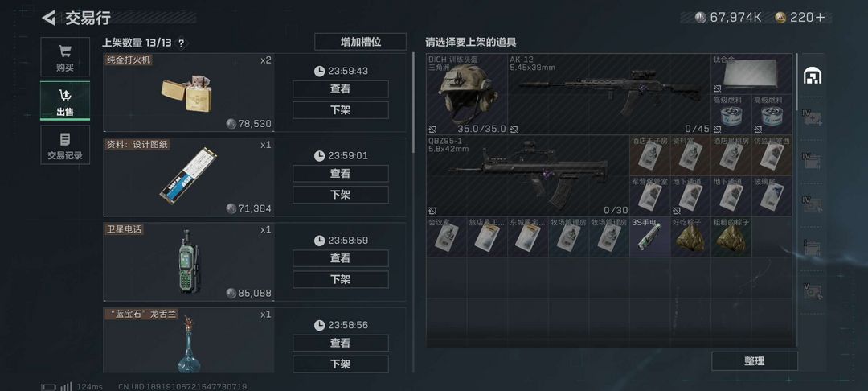Select the 3S手电 flashlight item

650,237
